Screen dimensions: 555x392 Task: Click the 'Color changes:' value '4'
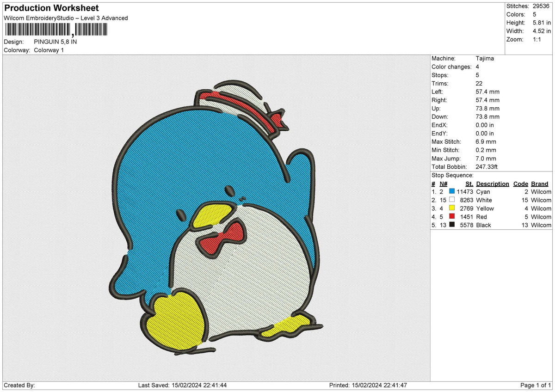point(477,67)
